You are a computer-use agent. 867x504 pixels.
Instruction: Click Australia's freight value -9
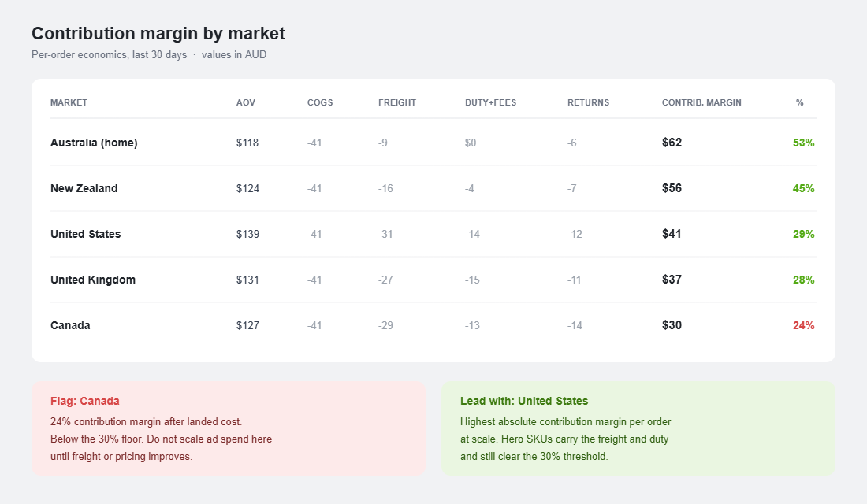click(x=382, y=143)
